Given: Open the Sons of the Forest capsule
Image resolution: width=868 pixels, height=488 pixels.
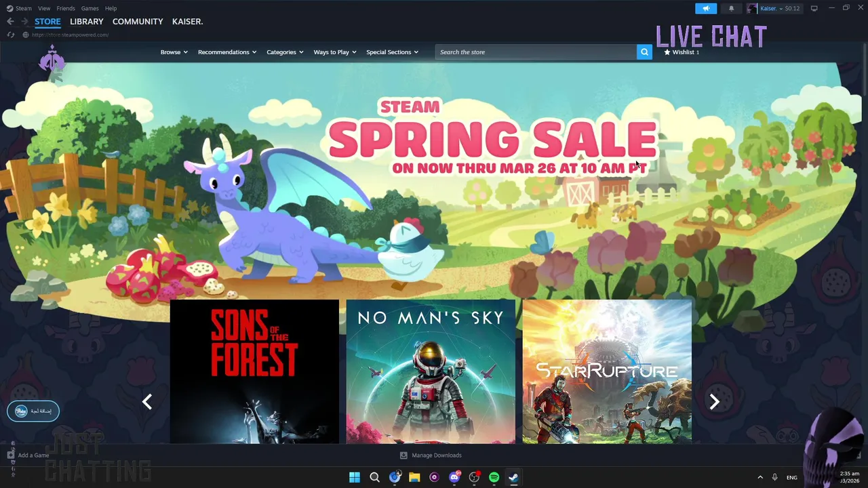Looking at the screenshot, I should 254,371.
